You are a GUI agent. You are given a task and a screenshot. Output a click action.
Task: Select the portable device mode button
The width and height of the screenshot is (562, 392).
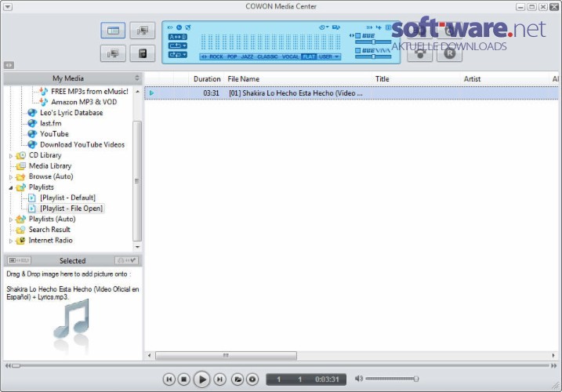tap(143, 54)
